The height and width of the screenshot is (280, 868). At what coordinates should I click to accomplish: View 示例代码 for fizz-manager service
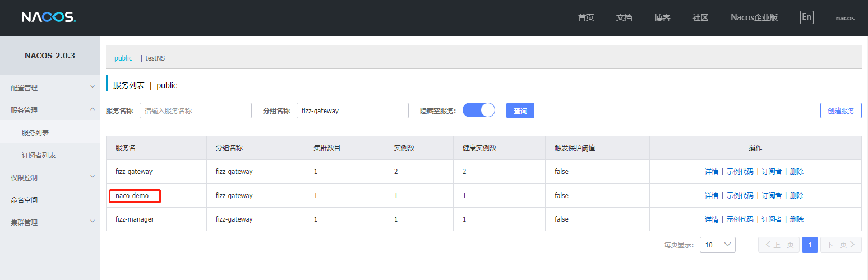pos(740,219)
